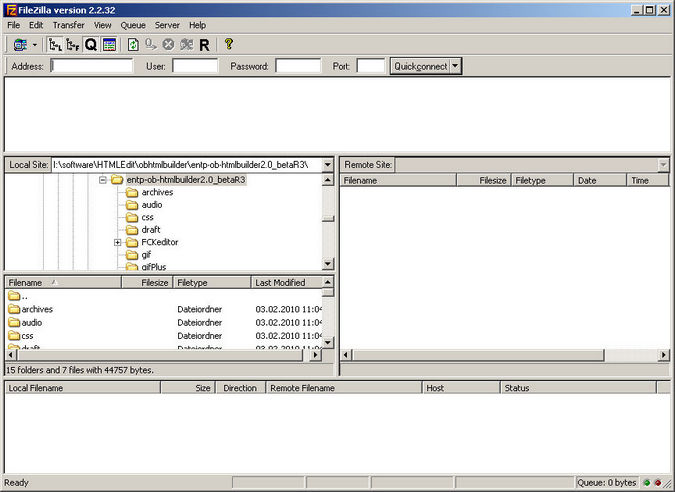Click local tree scrollbar up arrow

(x=328, y=180)
